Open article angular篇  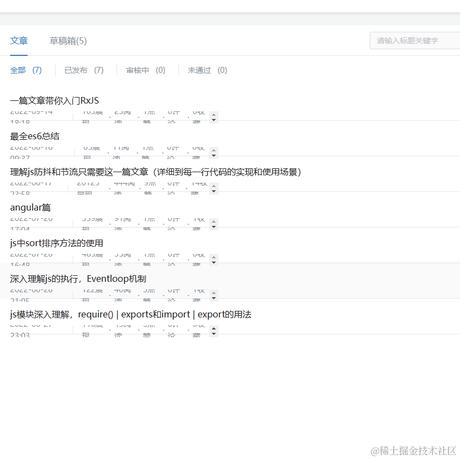coord(30,208)
